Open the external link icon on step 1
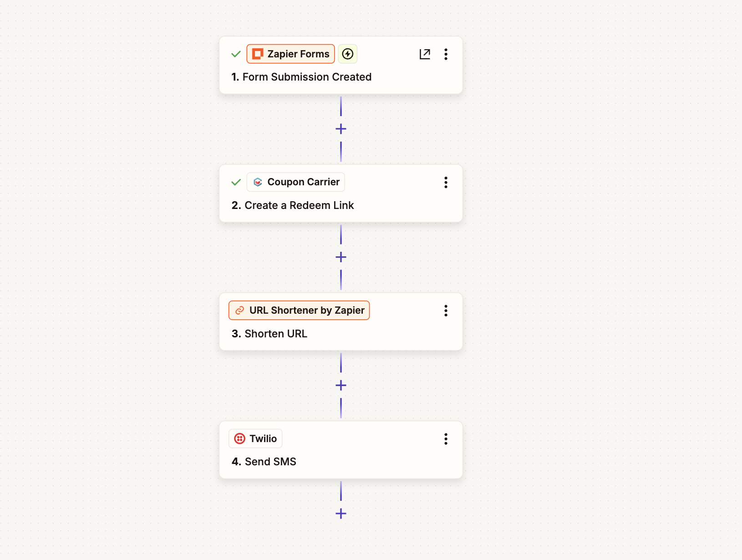The height and width of the screenshot is (560, 742). click(425, 54)
